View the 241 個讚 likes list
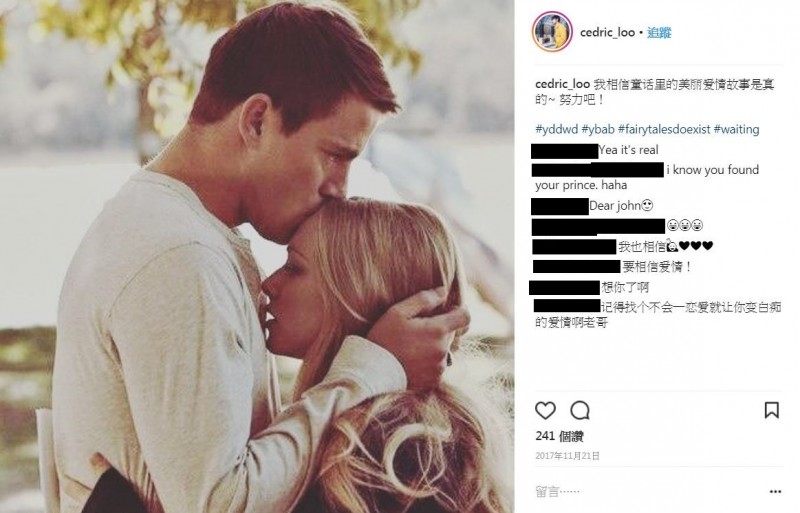Image resolution: width=800 pixels, height=513 pixels. point(559,436)
